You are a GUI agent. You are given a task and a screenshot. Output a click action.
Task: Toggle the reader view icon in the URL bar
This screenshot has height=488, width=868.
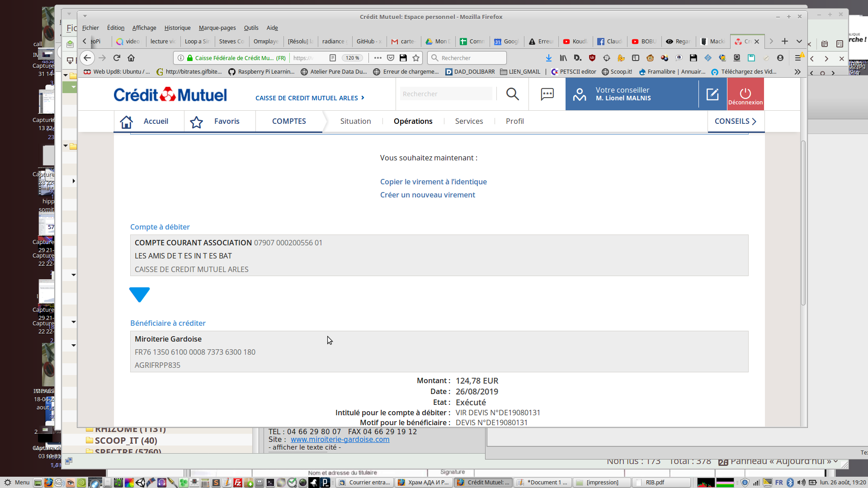point(333,58)
